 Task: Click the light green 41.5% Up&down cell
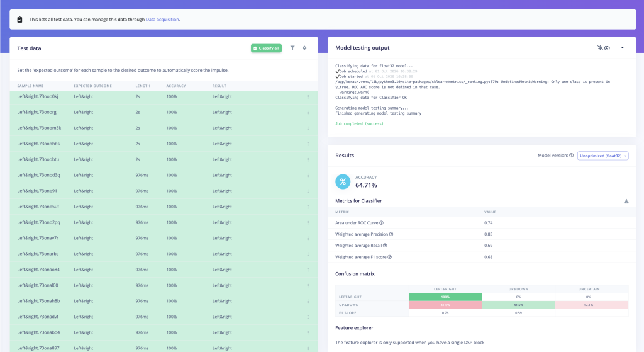click(x=518, y=305)
